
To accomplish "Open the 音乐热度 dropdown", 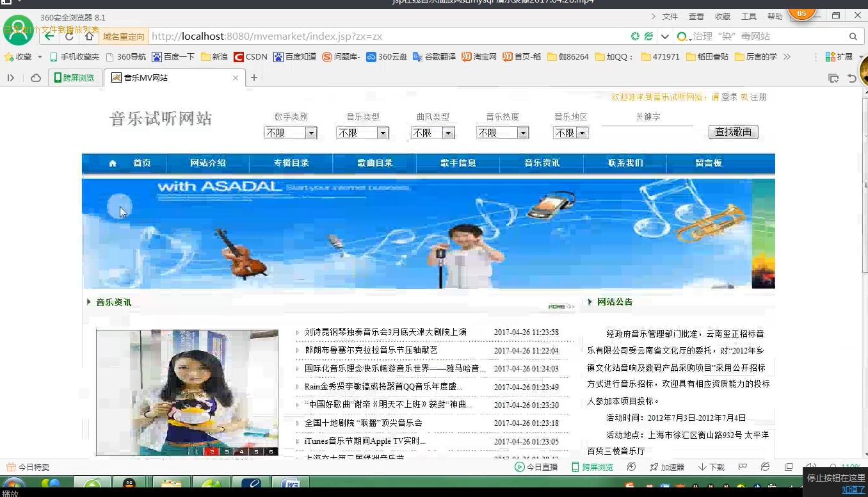I will (502, 133).
